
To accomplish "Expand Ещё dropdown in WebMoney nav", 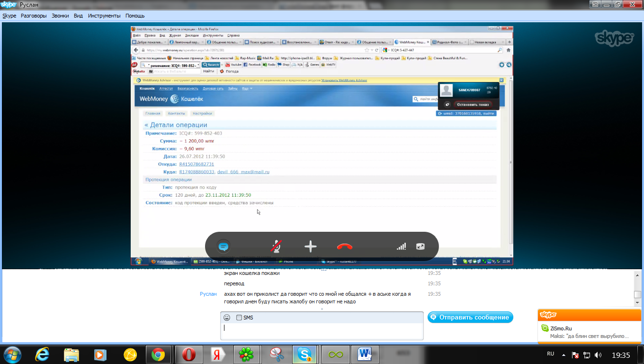I will (x=247, y=89).
